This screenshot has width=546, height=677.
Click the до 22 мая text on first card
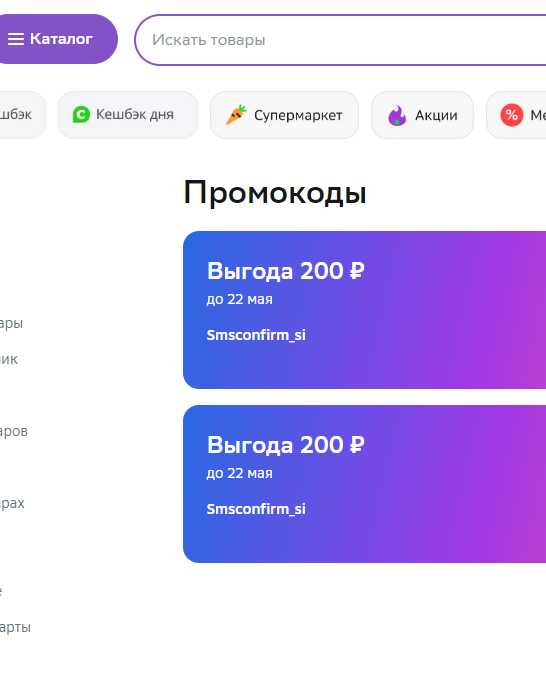tap(240, 299)
